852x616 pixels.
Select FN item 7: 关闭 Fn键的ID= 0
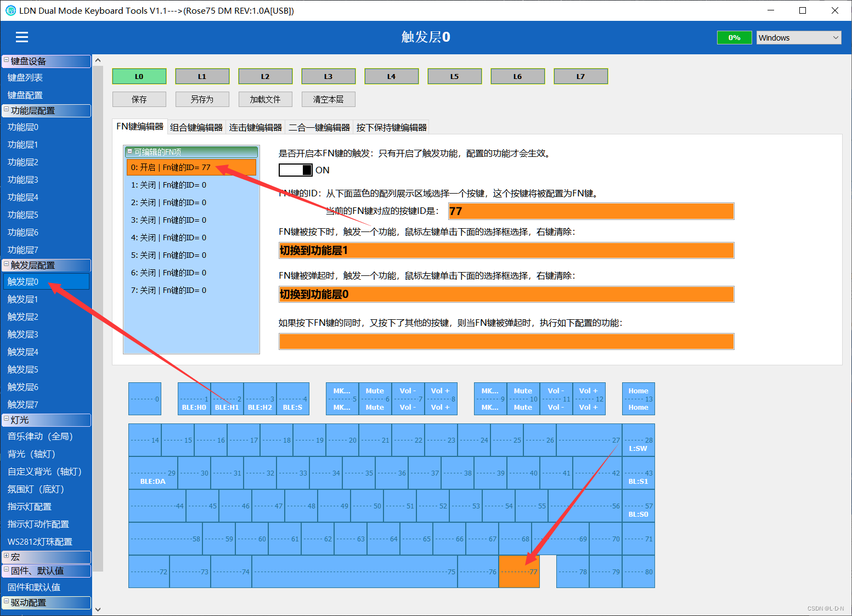click(191, 290)
